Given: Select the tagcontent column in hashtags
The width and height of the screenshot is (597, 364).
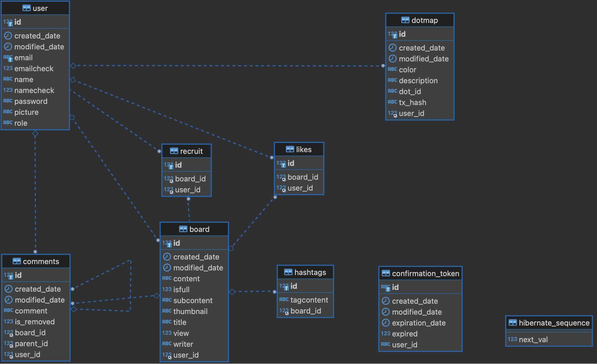Looking at the screenshot, I should tap(309, 300).
